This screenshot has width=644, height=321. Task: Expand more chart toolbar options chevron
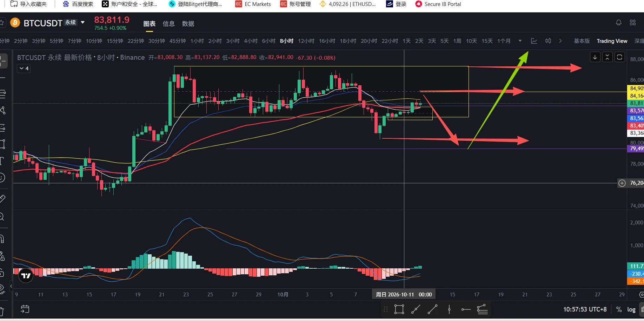(x=560, y=41)
